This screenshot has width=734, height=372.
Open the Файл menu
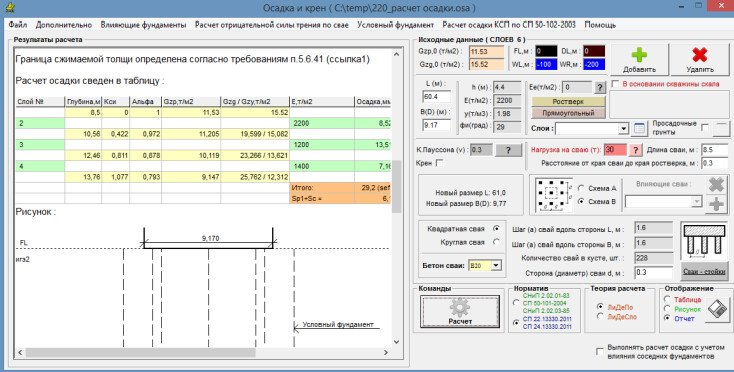18,25
